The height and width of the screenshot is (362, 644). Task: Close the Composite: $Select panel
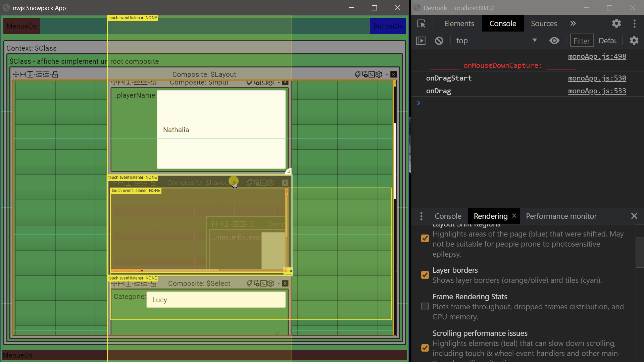point(285,283)
